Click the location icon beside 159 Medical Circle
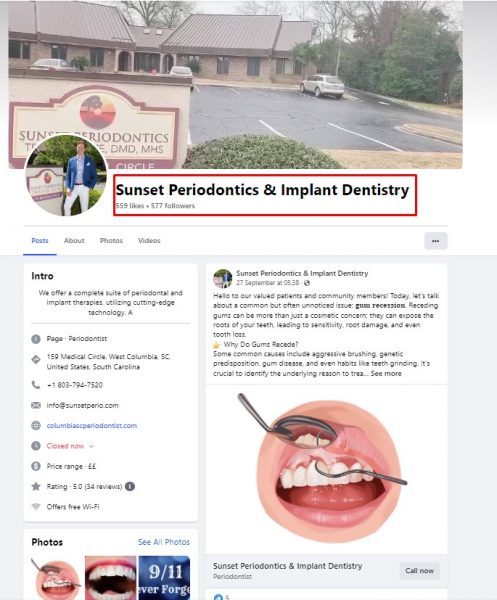 pyautogui.click(x=36, y=360)
